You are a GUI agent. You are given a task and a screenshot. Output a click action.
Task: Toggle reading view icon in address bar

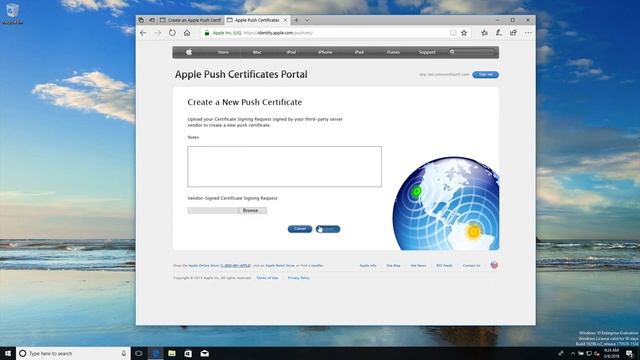[x=453, y=33]
